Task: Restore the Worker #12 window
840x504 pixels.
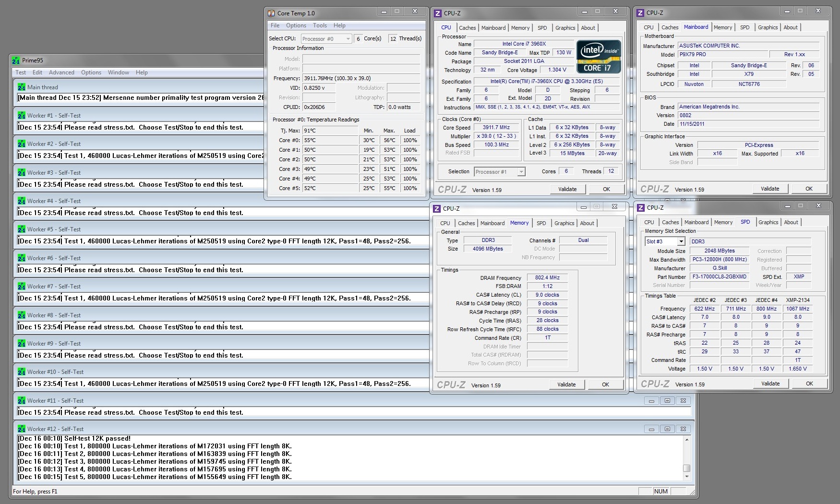Action: [667, 429]
